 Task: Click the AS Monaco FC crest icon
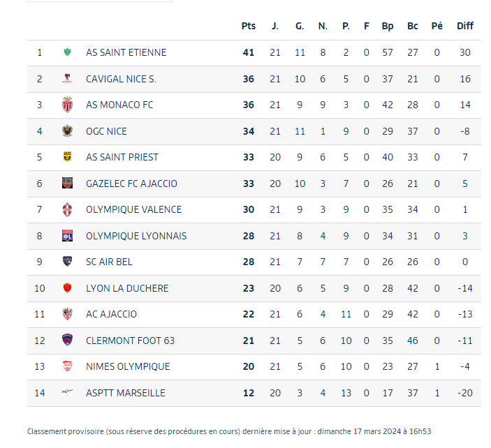point(67,105)
